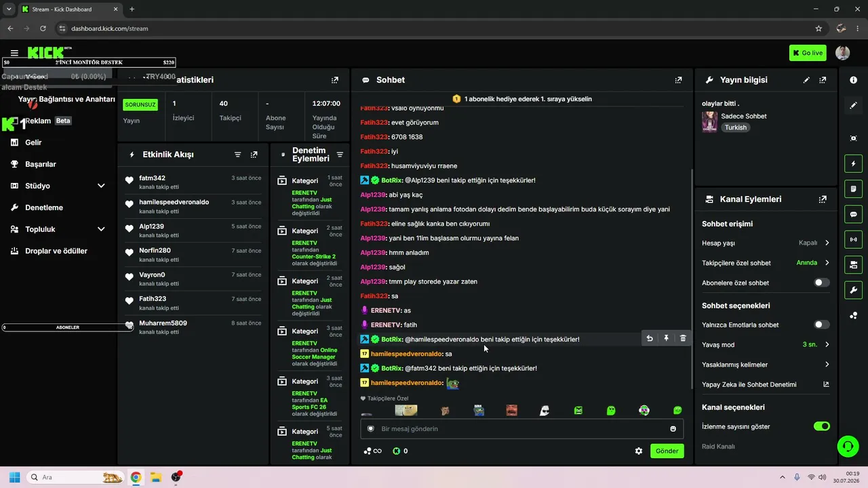
Task: Open Hesap yaşı chat access setting
Action: 766,243
